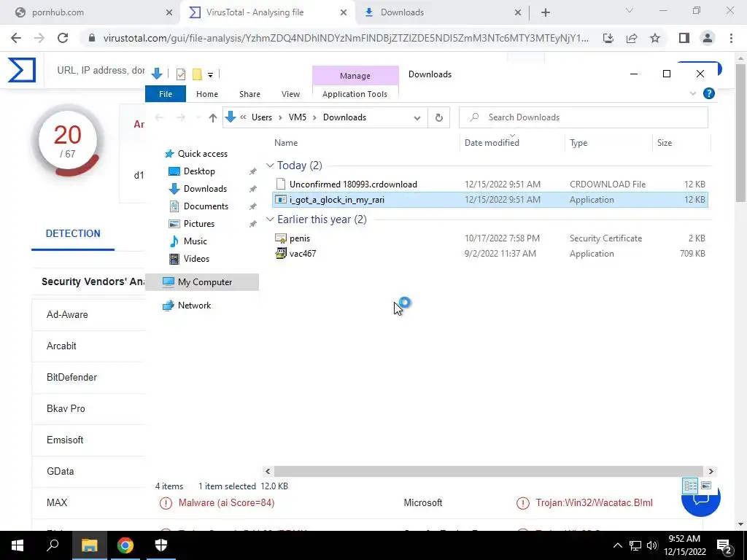This screenshot has width=747, height=560.
Task: Open Windows Security shield in taskbar
Action: (161, 545)
